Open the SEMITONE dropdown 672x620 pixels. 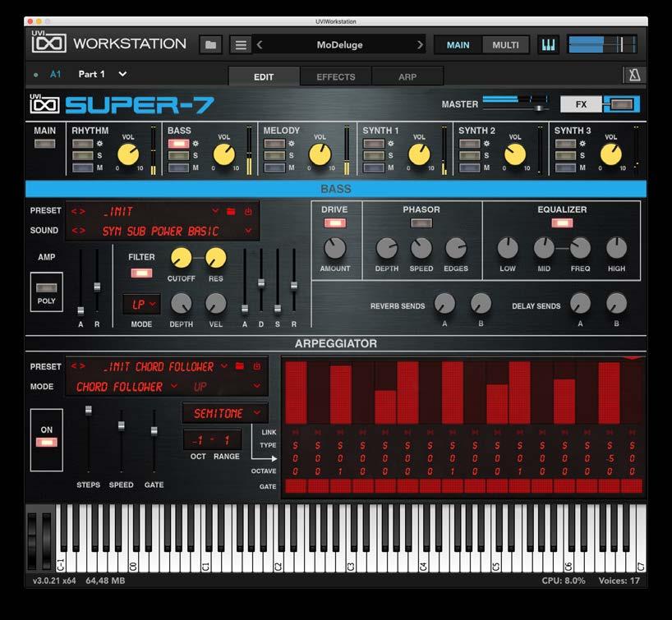tap(225, 413)
